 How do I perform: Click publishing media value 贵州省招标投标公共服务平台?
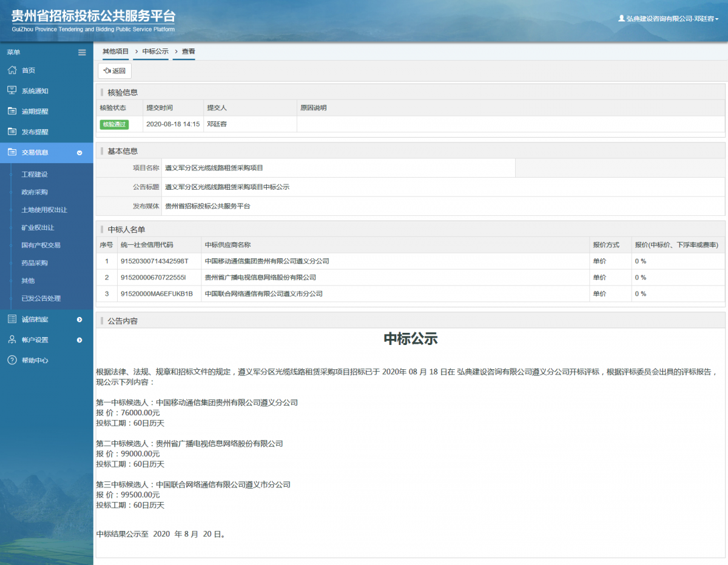(207, 206)
